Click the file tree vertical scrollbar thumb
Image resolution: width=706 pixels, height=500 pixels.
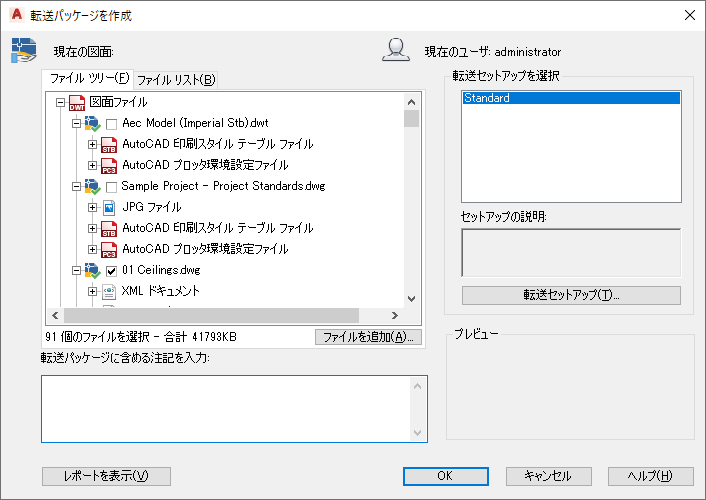(x=411, y=118)
